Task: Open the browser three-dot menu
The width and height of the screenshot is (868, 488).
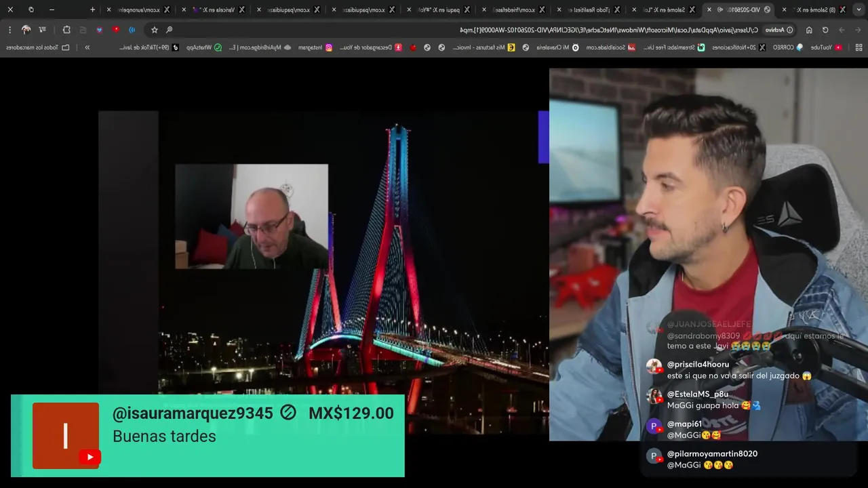Action: [9, 30]
